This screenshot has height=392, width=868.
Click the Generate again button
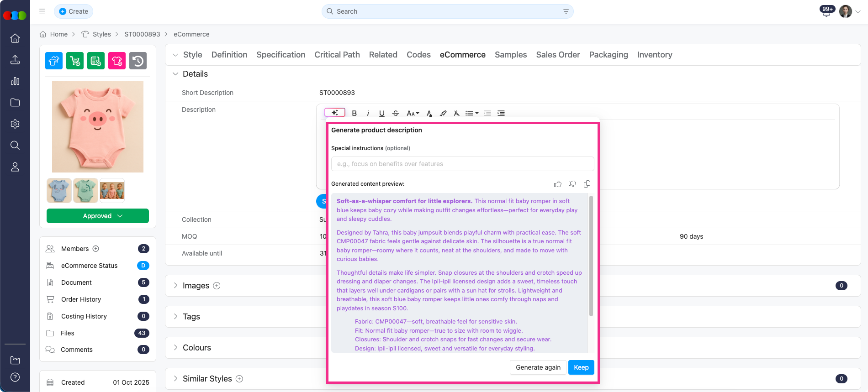(538, 367)
